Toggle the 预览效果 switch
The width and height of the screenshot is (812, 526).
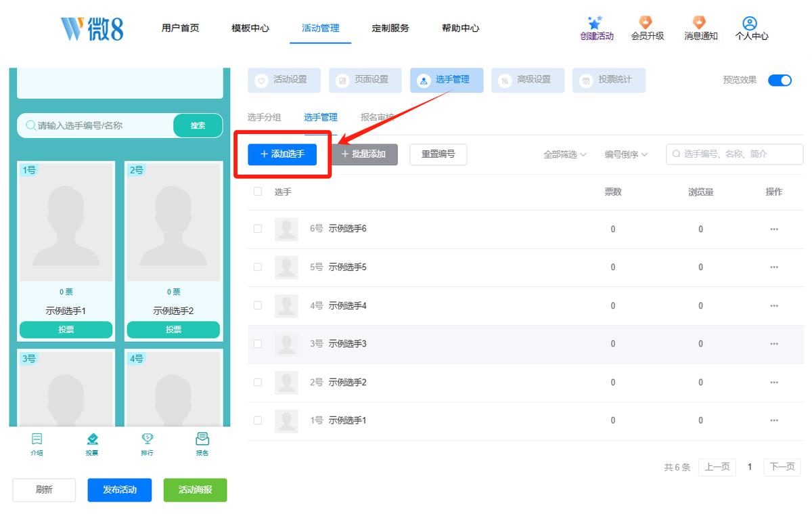pyautogui.click(x=780, y=80)
